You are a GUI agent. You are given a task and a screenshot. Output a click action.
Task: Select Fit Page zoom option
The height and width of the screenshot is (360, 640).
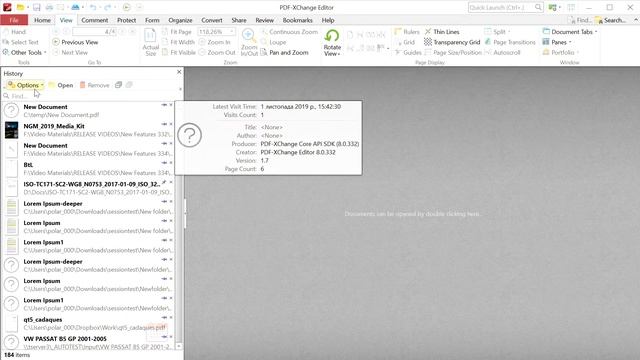[177, 32]
